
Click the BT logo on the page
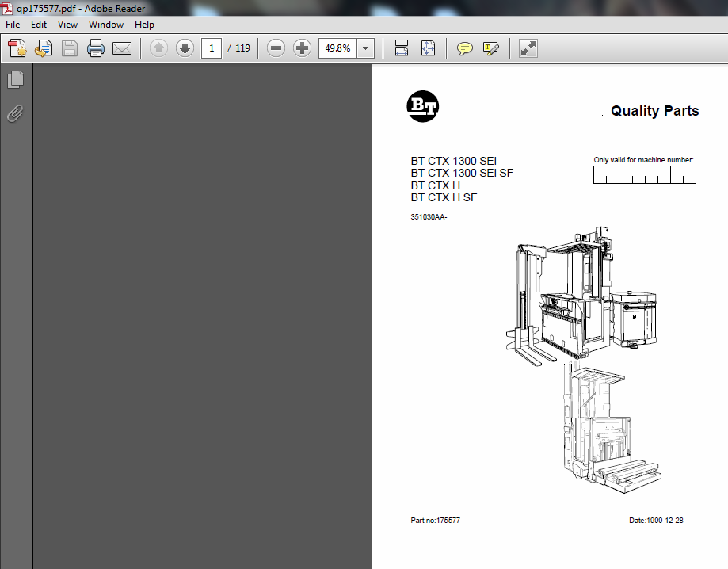pos(422,106)
